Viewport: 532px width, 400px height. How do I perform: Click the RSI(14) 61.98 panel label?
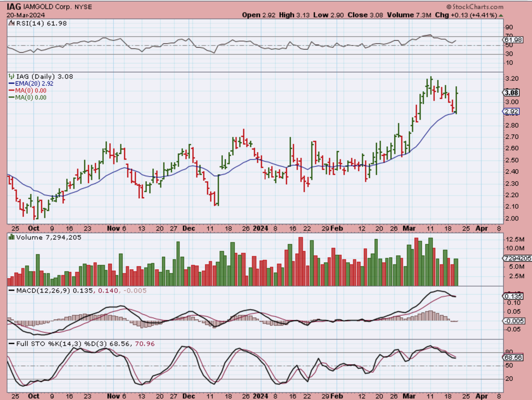click(x=41, y=23)
